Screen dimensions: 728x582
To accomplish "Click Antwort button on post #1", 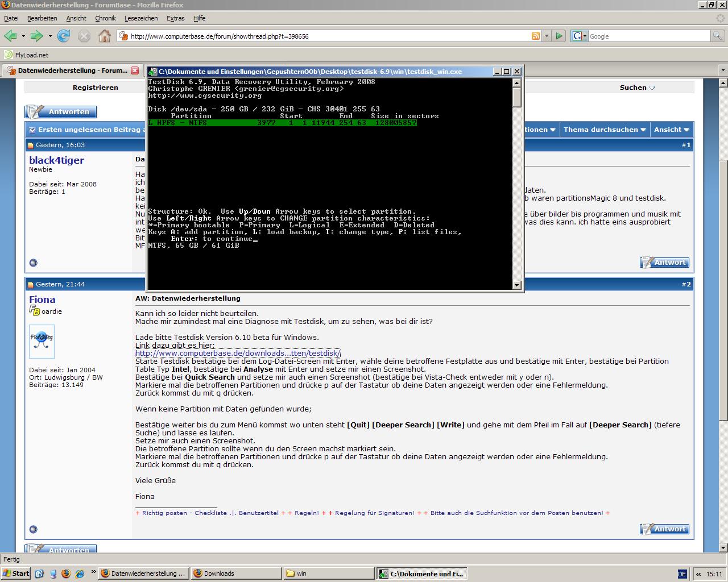I will coord(664,262).
